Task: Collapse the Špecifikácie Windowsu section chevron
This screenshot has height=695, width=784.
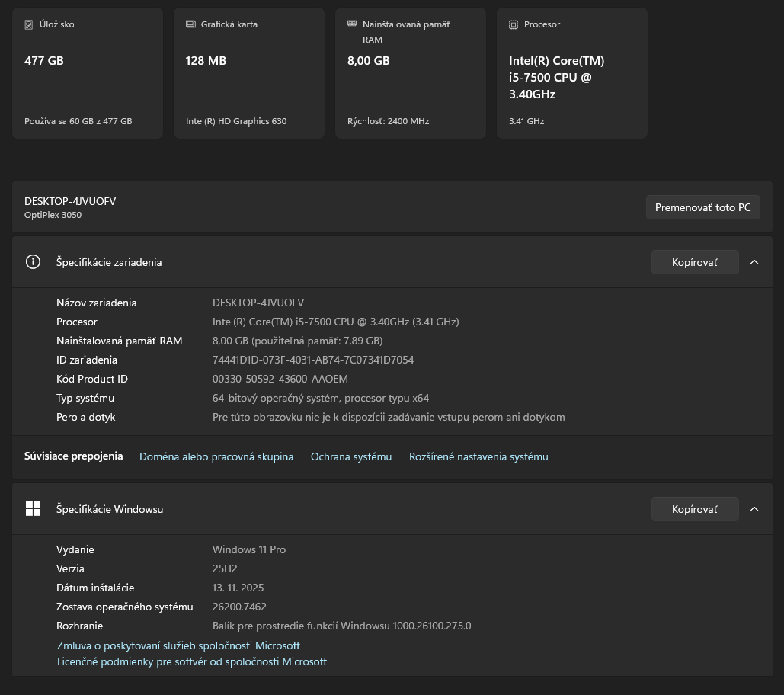Action: 754,509
